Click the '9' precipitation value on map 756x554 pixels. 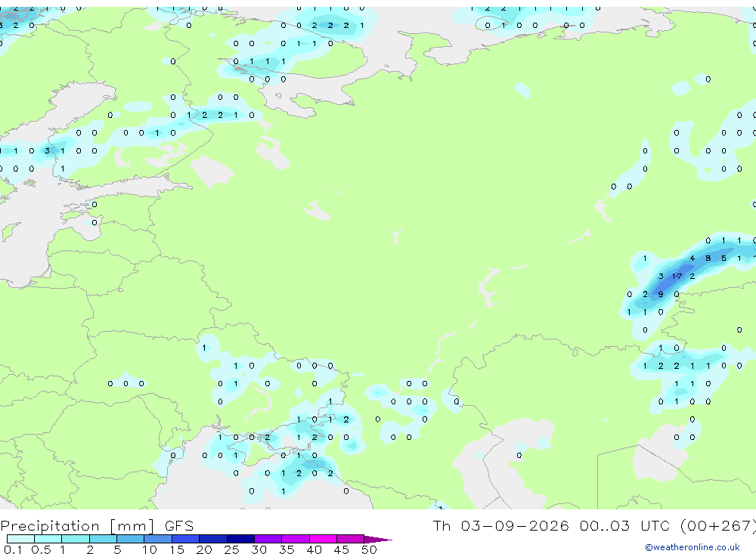(661, 294)
